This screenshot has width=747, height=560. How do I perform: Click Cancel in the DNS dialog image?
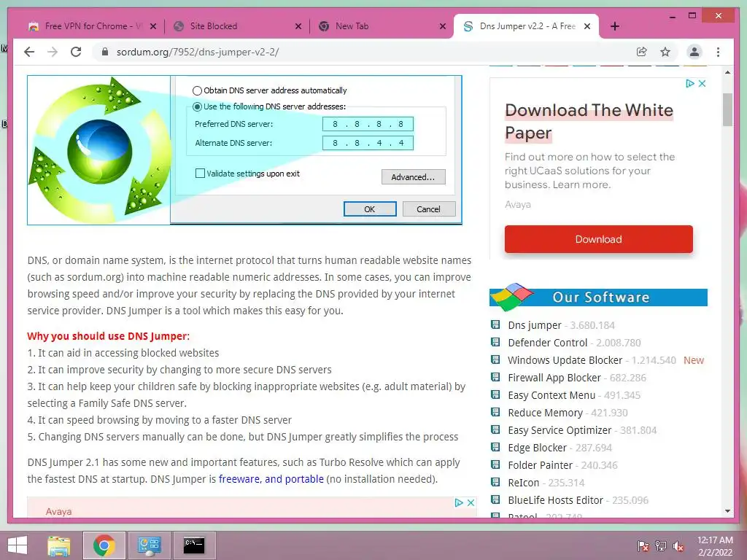click(x=429, y=209)
